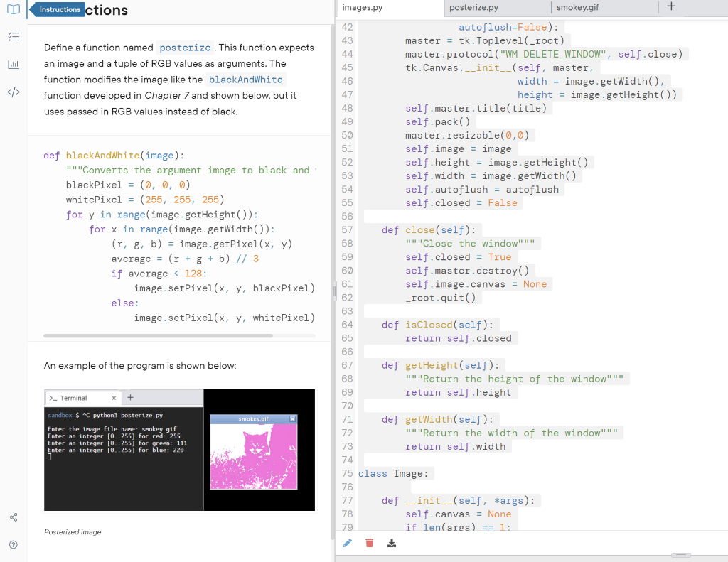Click the pencil edit icon below the code
Image resolution: width=728 pixels, height=562 pixels.
(x=348, y=543)
